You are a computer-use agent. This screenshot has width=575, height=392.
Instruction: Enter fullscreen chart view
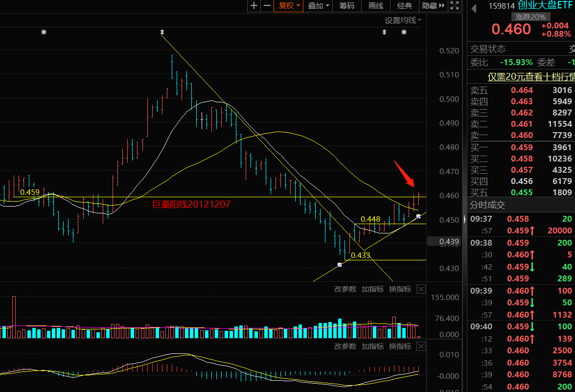pyautogui.click(x=454, y=6)
